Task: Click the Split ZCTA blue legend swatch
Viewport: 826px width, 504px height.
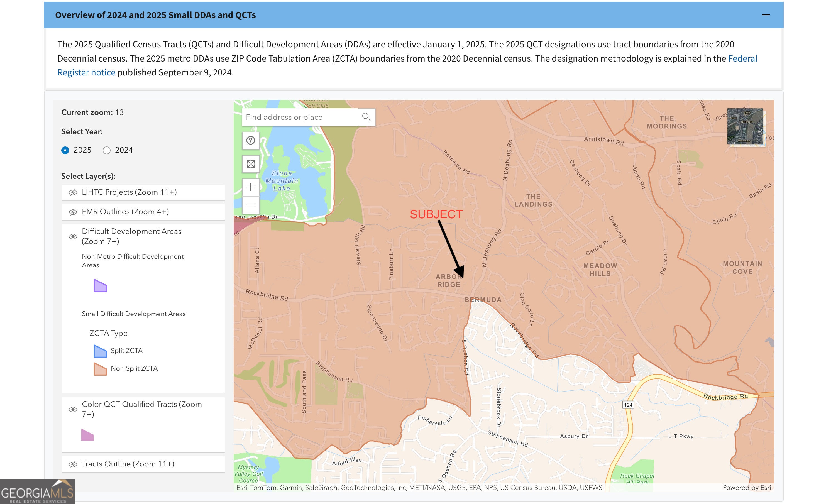Action: click(x=100, y=351)
